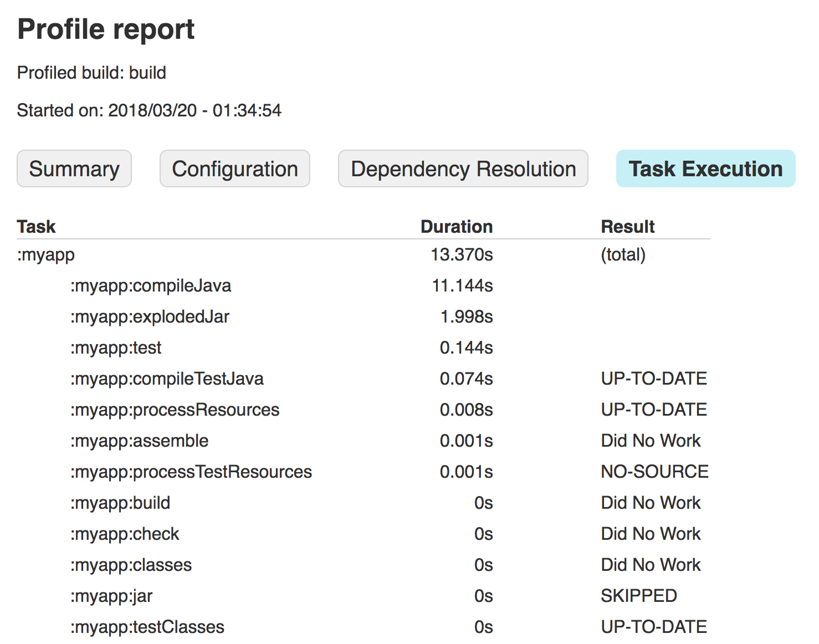
Task: Click the :myapp:processResources task
Action: [x=175, y=410]
